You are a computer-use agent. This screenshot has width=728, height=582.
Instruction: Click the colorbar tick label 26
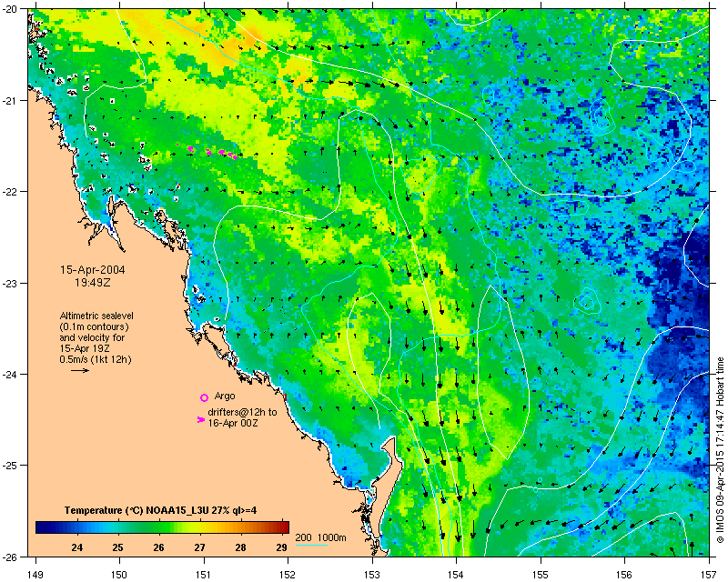(x=158, y=547)
